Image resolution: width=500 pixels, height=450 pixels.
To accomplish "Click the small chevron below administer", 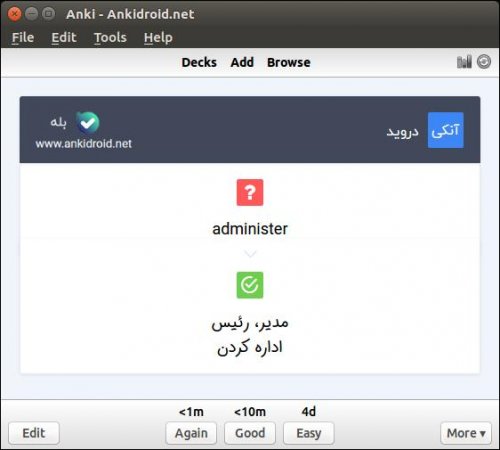I will tap(250, 254).
